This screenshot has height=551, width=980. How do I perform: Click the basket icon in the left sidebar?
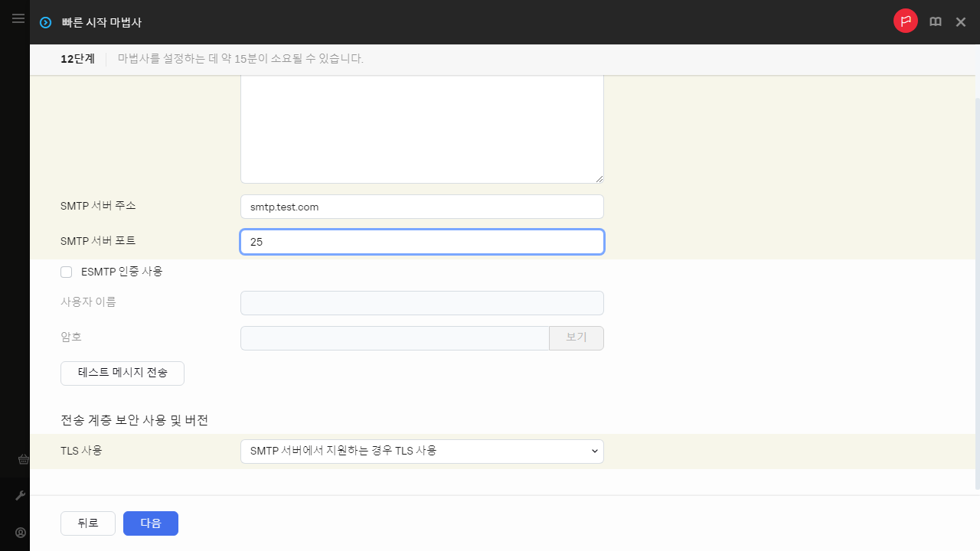tap(23, 459)
